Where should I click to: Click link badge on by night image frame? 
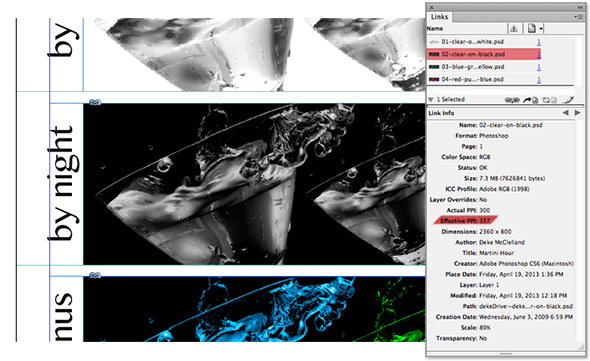(95, 102)
